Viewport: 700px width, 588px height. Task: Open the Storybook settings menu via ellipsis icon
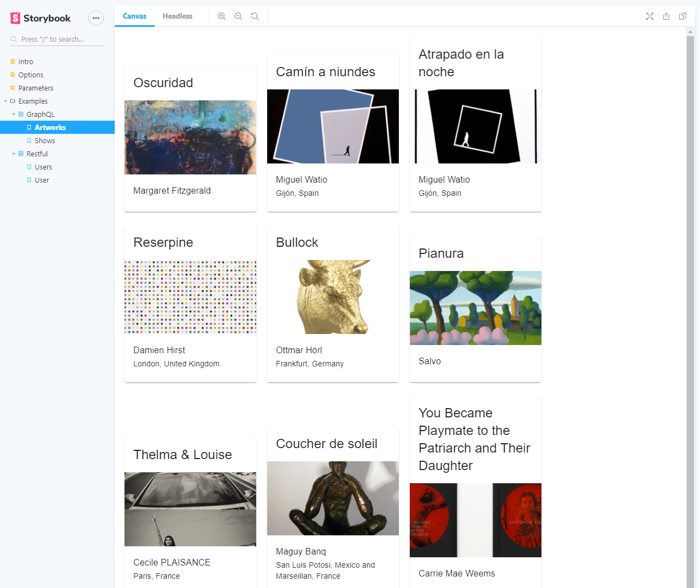click(x=96, y=18)
